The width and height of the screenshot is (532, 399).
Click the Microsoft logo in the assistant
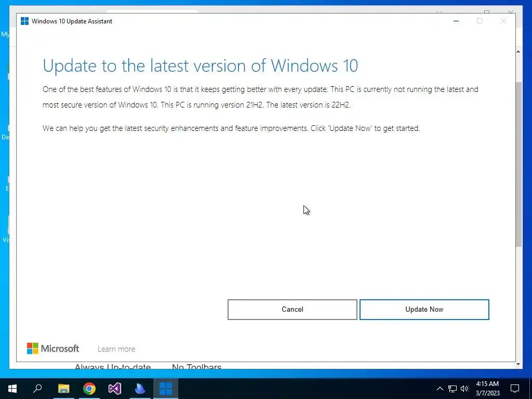(53, 349)
